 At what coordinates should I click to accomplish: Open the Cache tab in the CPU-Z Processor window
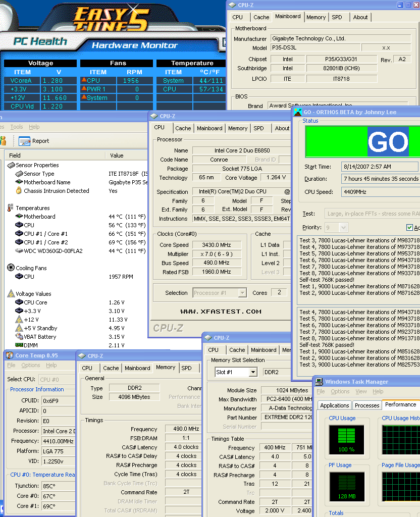tap(183, 128)
